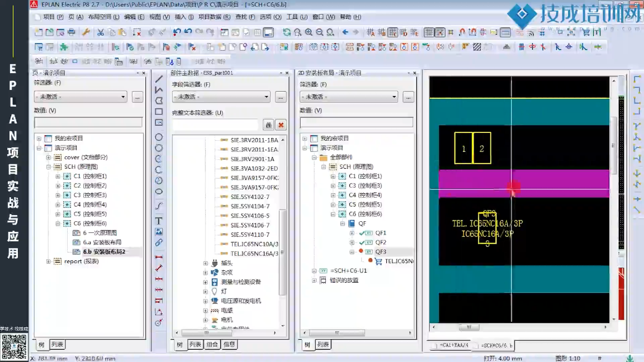644x362 pixels.
Task: Click the shopping cart icon in the toolbar
Action: [x=586, y=32]
